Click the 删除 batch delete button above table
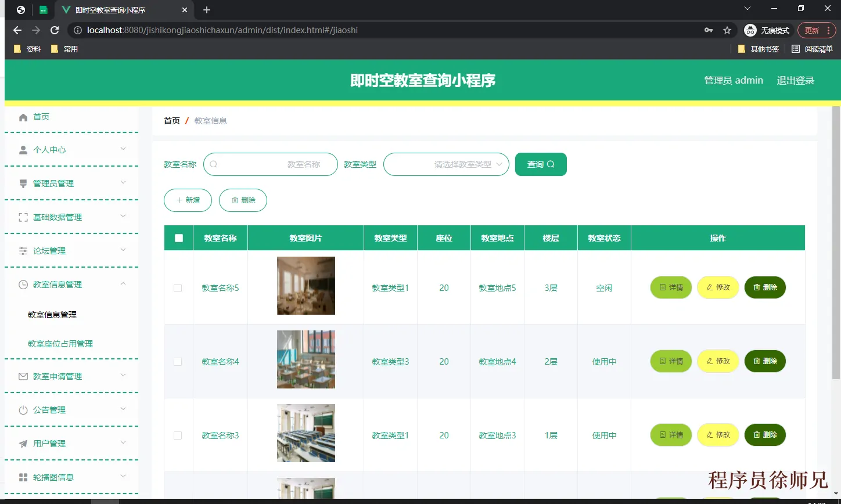This screenshot has width=841, height=504. click(243, 200)
